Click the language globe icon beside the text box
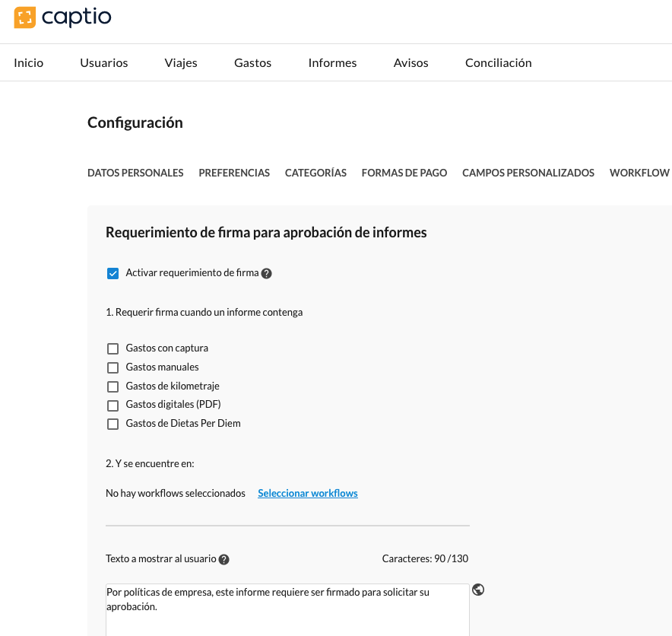The image size is (672, 636). coord(478,590)
